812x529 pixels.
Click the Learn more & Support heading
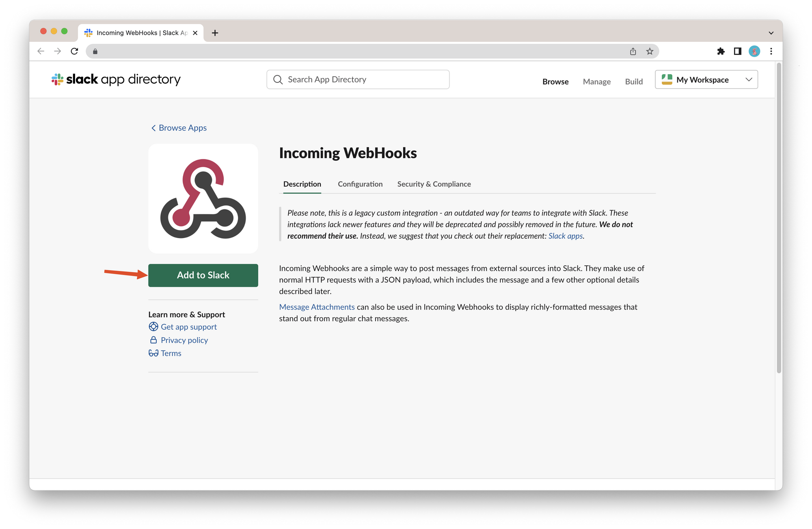tap(186, 315)
